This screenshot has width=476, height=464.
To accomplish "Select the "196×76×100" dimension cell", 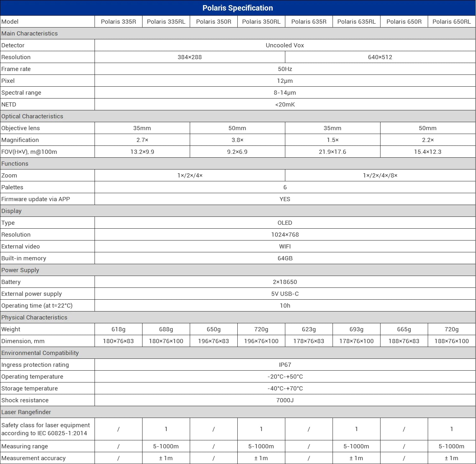I will [261, 341].
